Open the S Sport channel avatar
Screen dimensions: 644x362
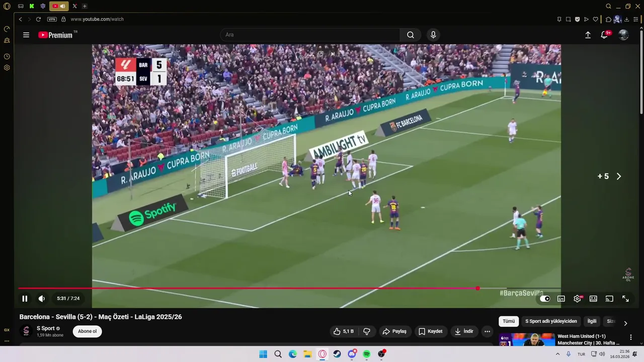[x=26, y=331]
